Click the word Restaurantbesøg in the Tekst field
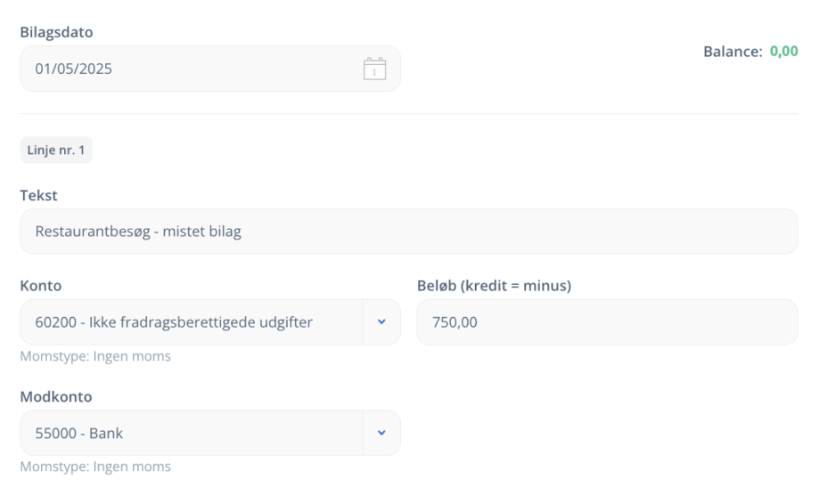This screenshot has width=820, height=504. 93,232
